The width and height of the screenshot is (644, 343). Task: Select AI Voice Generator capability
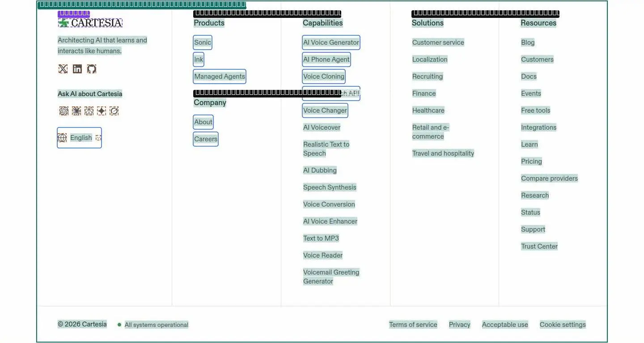(x=331, y=42)
